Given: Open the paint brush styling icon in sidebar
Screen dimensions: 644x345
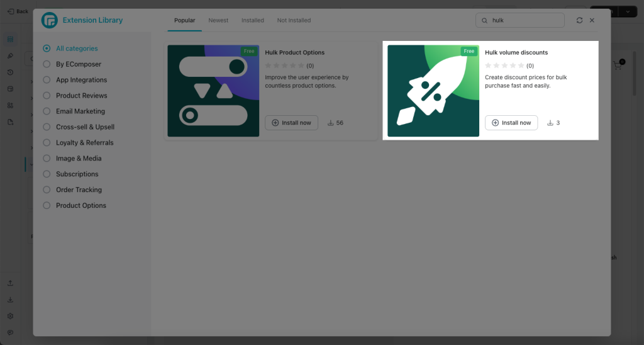Looking at the screenshot, I should coord(10,56).
